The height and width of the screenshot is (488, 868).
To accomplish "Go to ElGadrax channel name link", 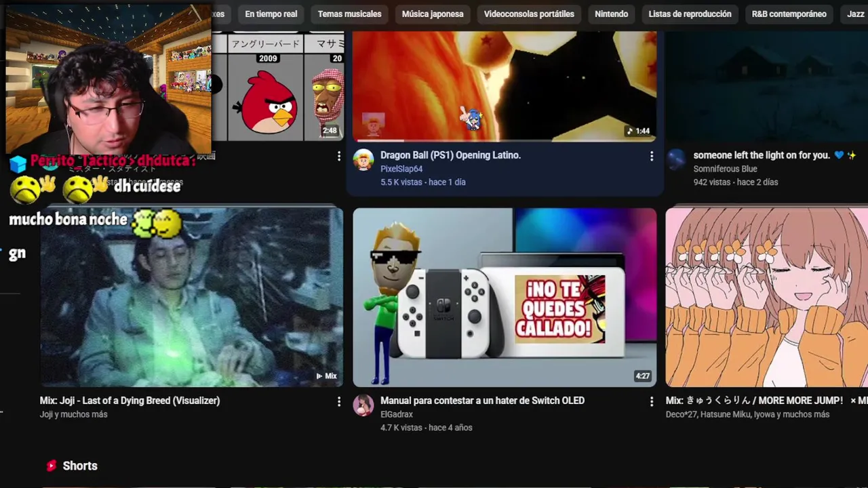I will (397, 414).
